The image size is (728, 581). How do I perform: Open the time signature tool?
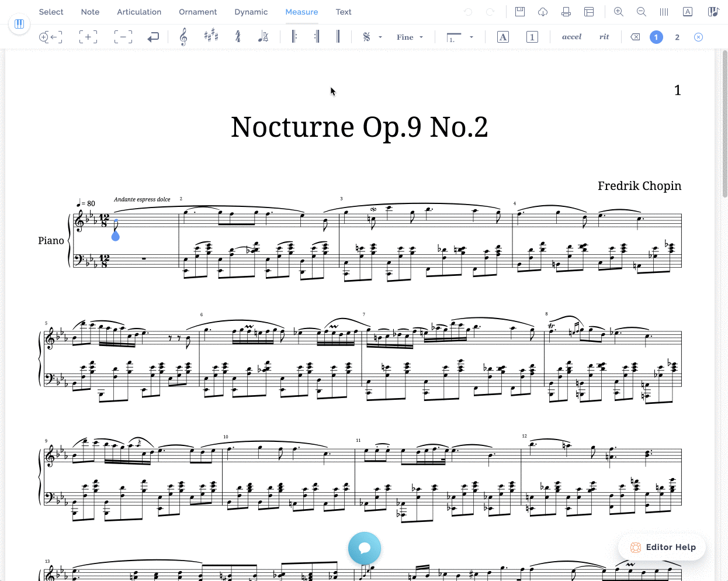pos(238,37)
